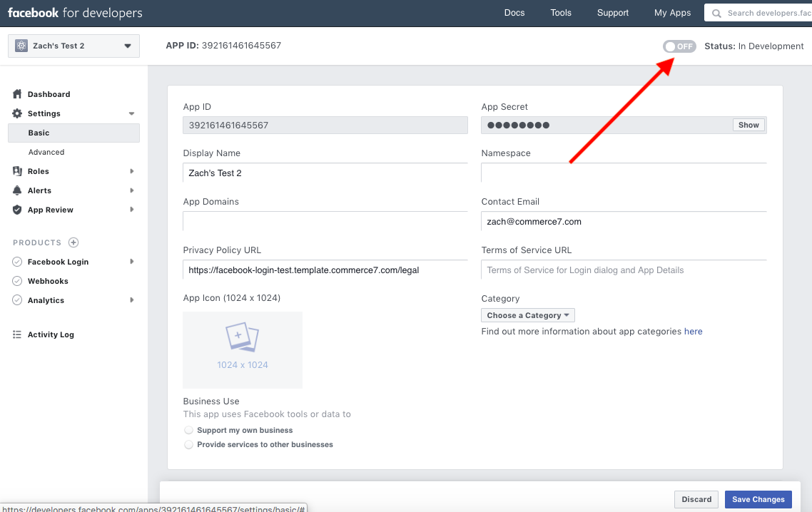The height and width of the screenshot is (512, 812).
Task: Click the Save Changes button
Action: tap(758, 500)
